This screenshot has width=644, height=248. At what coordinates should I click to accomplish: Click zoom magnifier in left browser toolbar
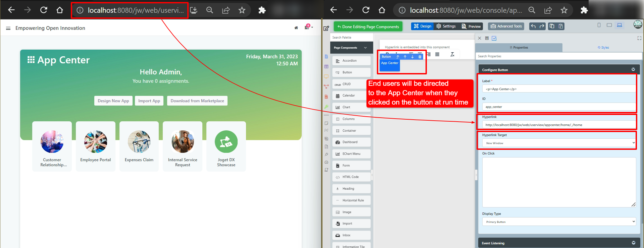tap(210, 10)
